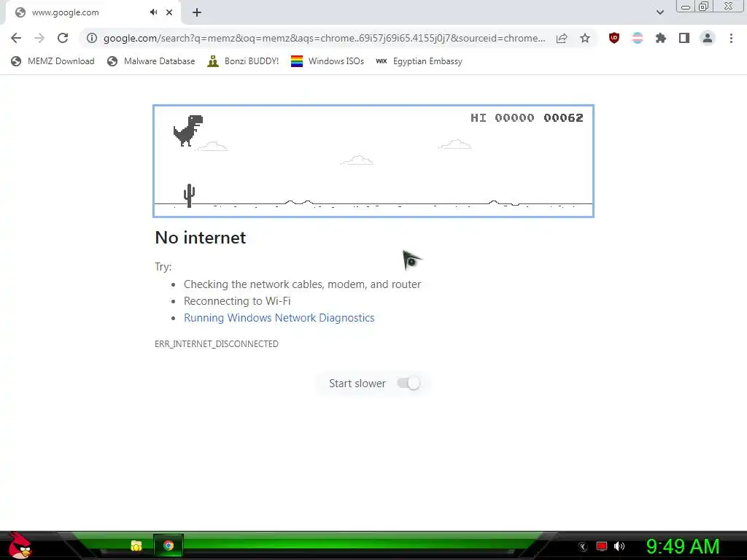Click the 9:49 AM clock
The image size is (747, 560).
point(683,546)
